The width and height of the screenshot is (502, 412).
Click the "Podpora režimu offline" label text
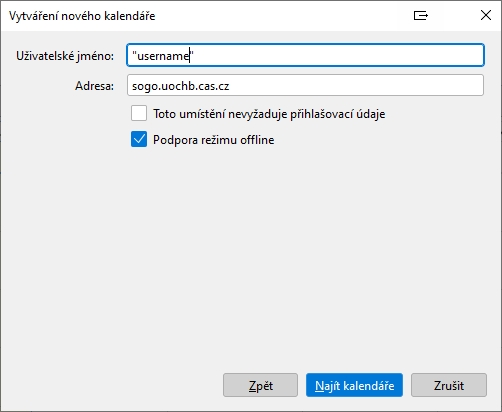[x=213, y=140]
